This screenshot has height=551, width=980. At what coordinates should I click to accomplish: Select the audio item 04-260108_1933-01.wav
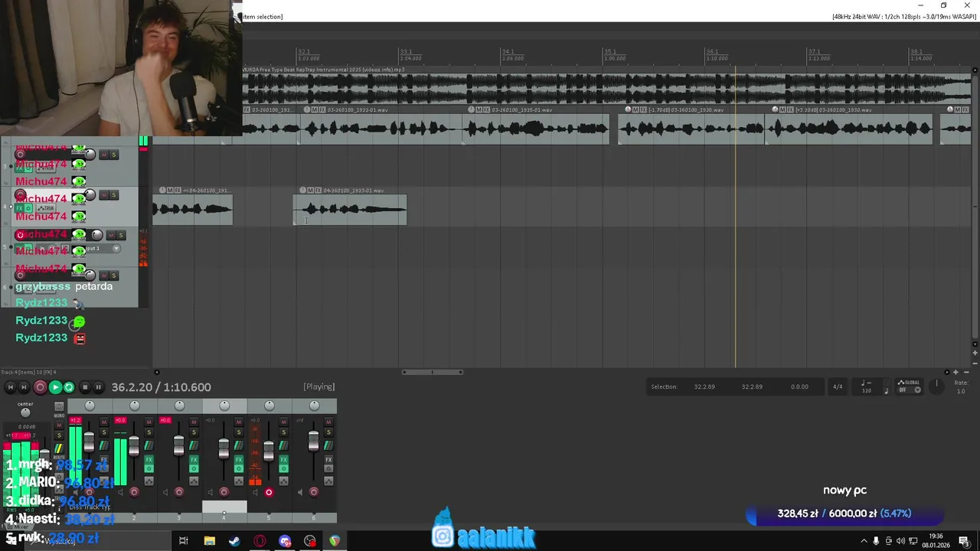click(x=350, y=209)
